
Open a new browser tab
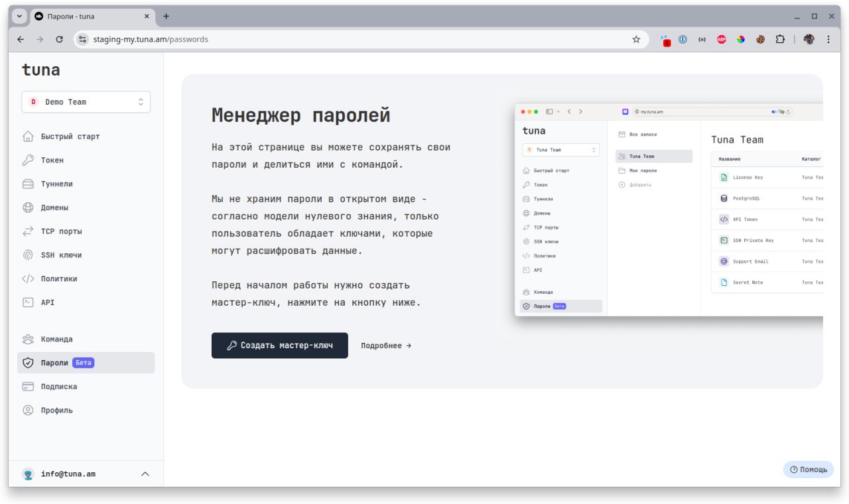pyautogui.click(x=166, y=16)
